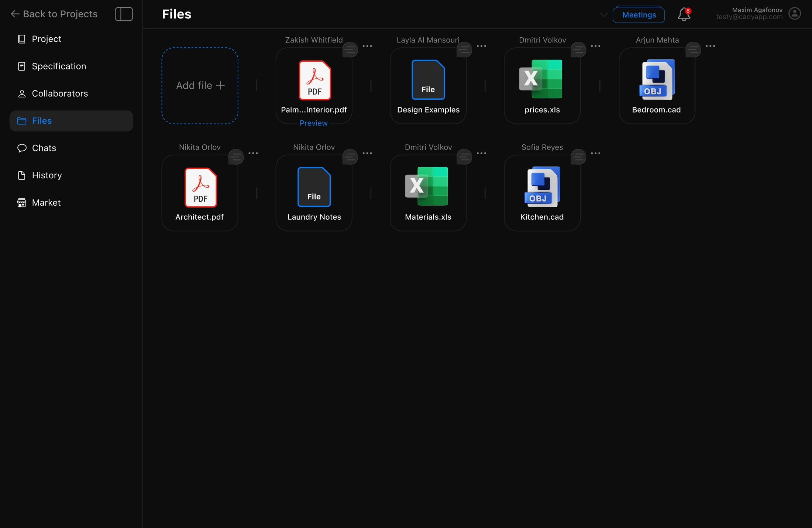This screenshot has height=528, width=812.
Task: Click the Materials.xls file name
Action: (428, 217)
